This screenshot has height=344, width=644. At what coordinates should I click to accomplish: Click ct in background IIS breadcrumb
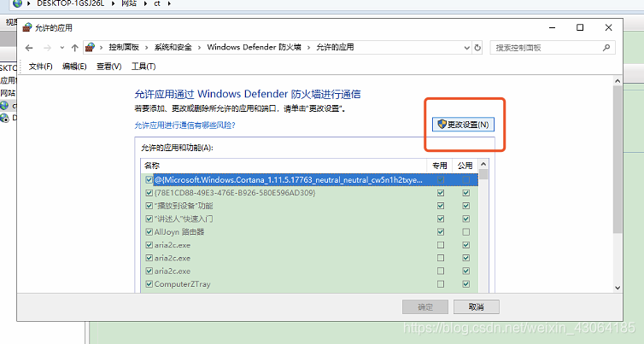tap(157, 3)
